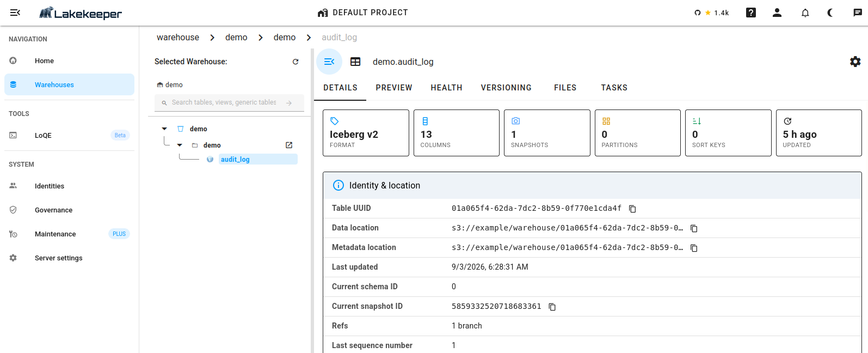Open the LoQE tool

tap(69, 135)
